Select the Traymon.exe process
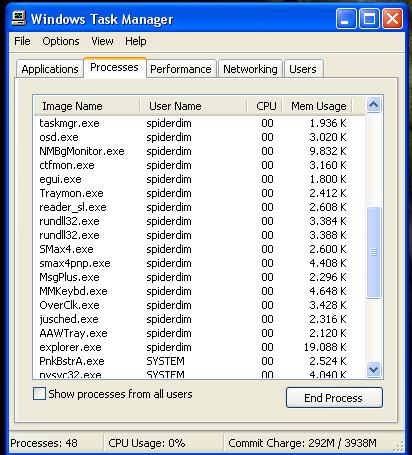Image resolution: width=412 pixels, height=455 pixels. click(199, 193)
